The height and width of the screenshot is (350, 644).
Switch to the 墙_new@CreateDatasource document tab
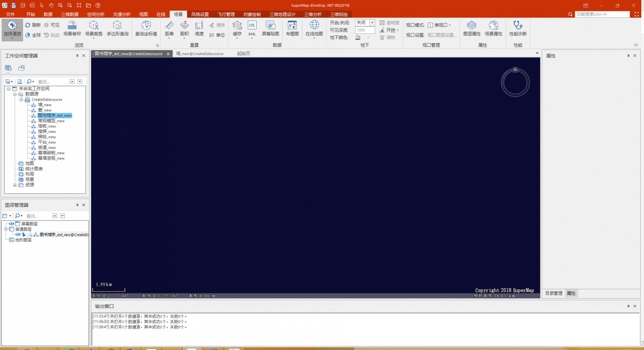click(200, 54)
